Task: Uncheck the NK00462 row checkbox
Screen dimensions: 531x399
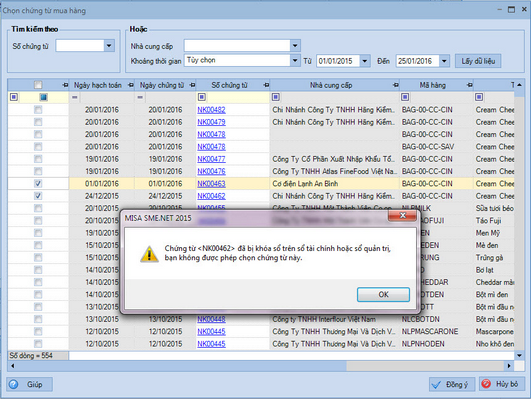Action: tap(38, 196)
